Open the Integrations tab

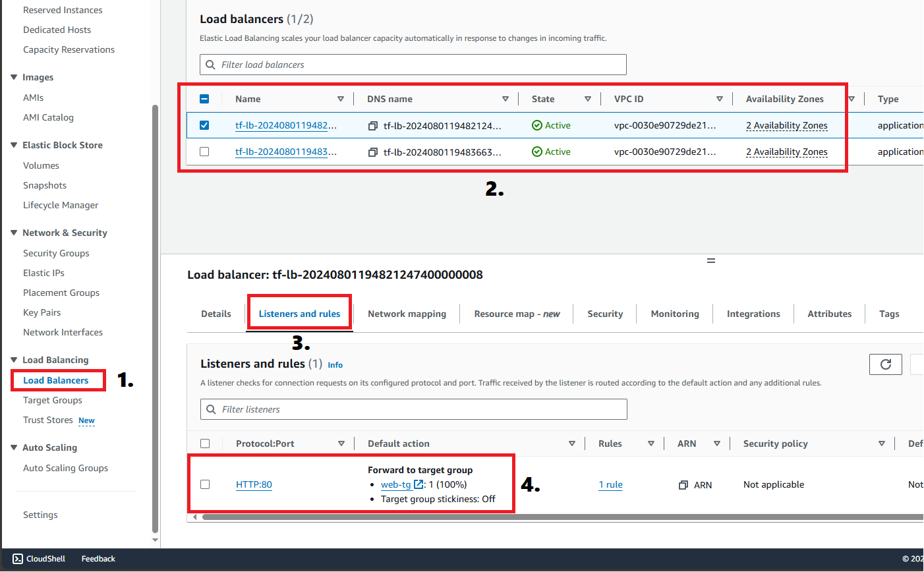tap(753, 314)
